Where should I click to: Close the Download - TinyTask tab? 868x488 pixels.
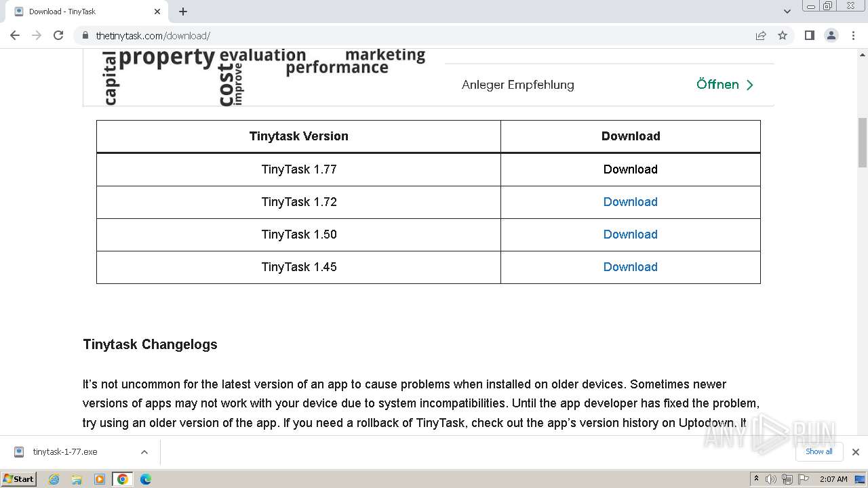[x=157, y=12]
